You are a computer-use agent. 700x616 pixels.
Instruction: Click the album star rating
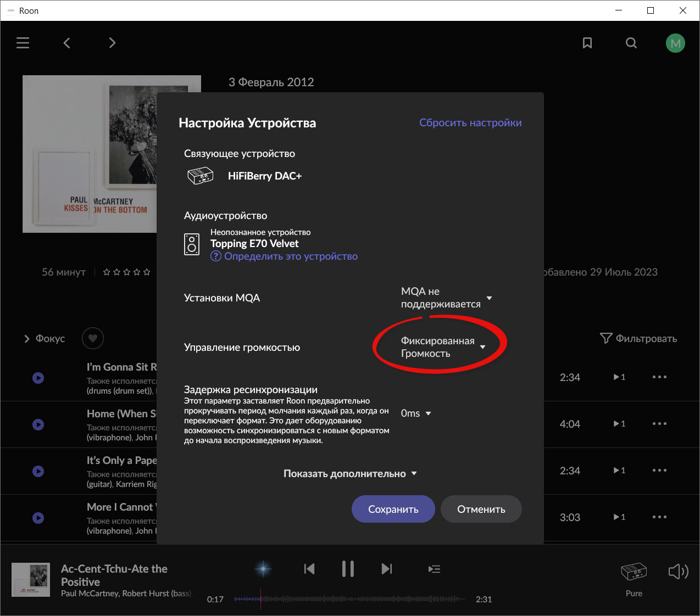(x=126, y=272)
